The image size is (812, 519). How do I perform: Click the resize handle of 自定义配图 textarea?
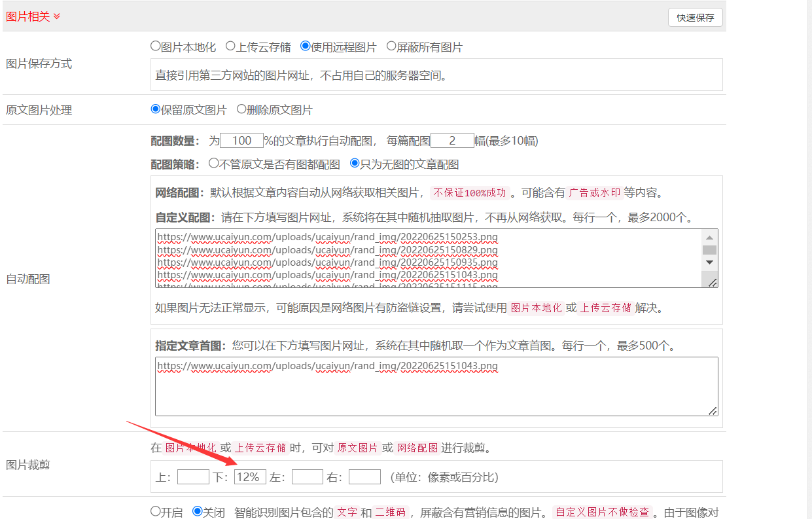tap(713, 282)
